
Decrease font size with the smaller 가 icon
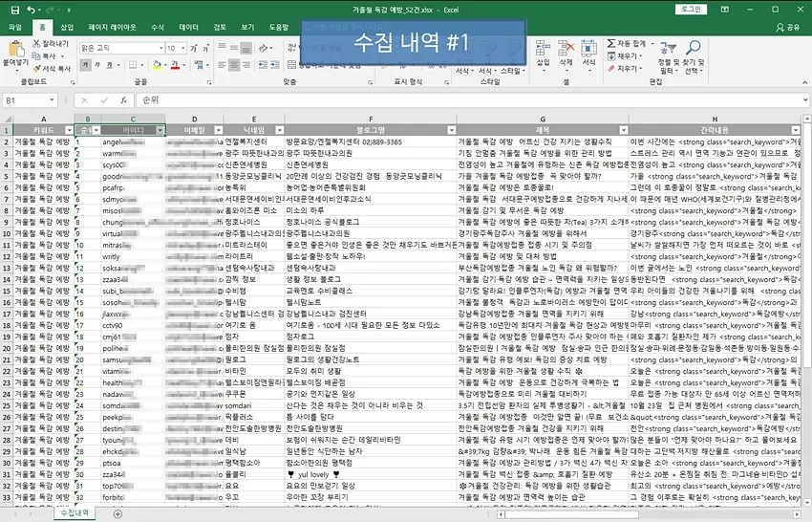[x=205, y=48]
